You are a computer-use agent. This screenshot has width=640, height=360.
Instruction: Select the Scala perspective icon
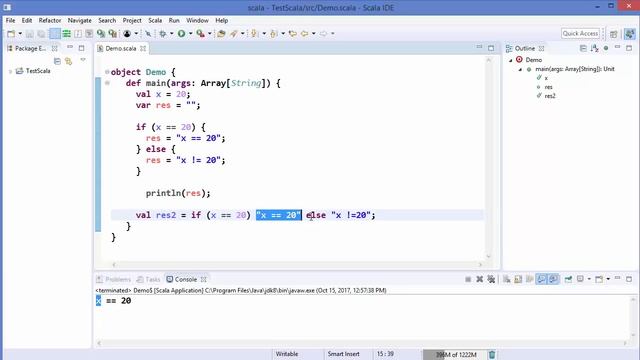(x=630, y=34)
